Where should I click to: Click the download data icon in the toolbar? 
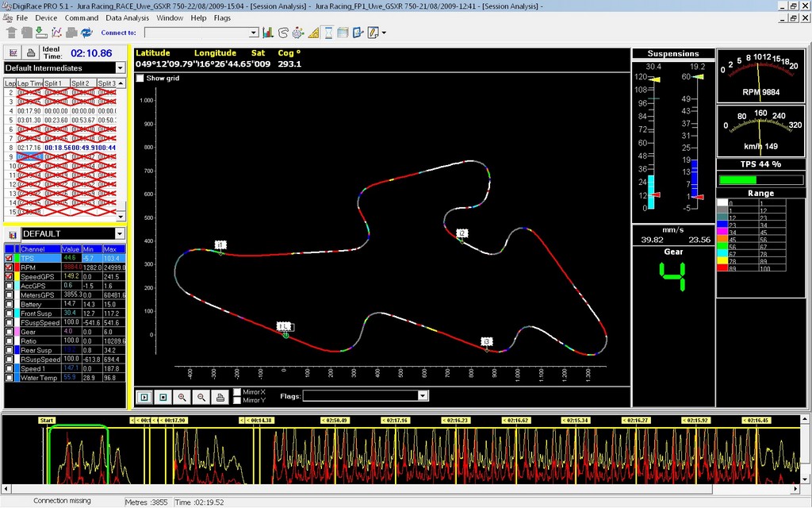click(x=41, y=33)
